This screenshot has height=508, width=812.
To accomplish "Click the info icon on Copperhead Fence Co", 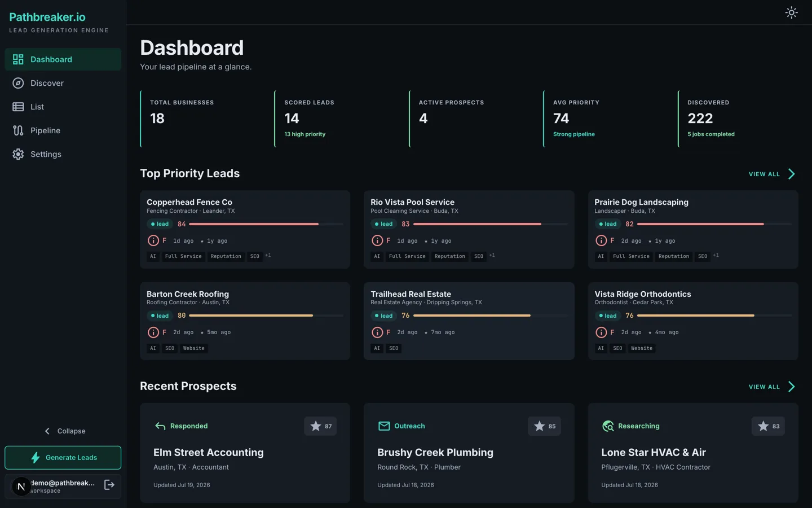I will pos(153,240).
